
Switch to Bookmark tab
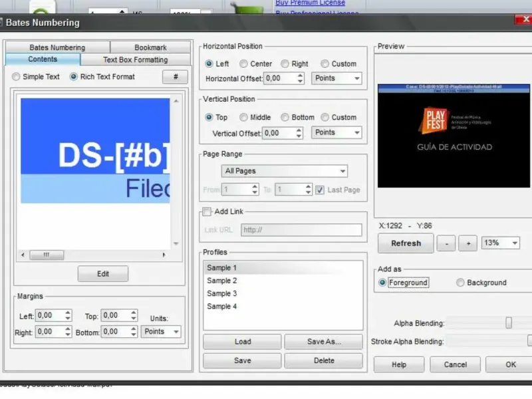point(150,47)
